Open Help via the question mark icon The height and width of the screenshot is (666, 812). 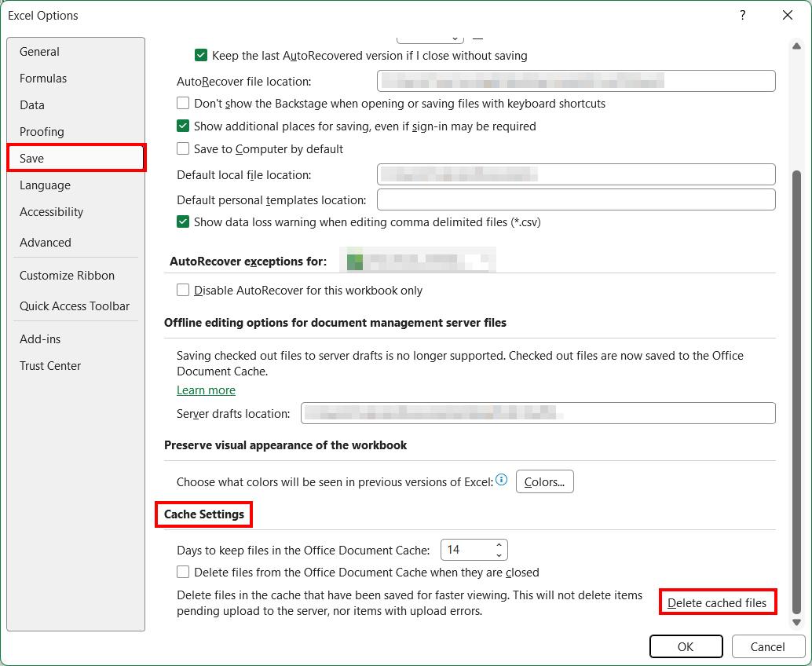(x=743, y=16)
